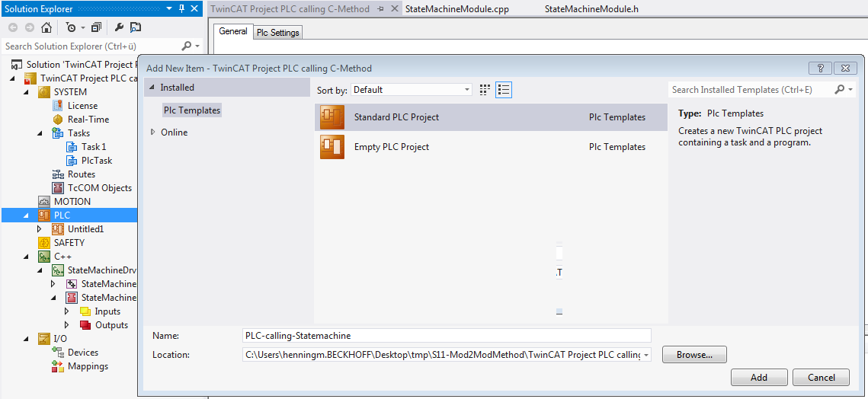Select the TwinCAT Project PLC calling C-Method tab
The image size is (868, 399).
(290, 9)
